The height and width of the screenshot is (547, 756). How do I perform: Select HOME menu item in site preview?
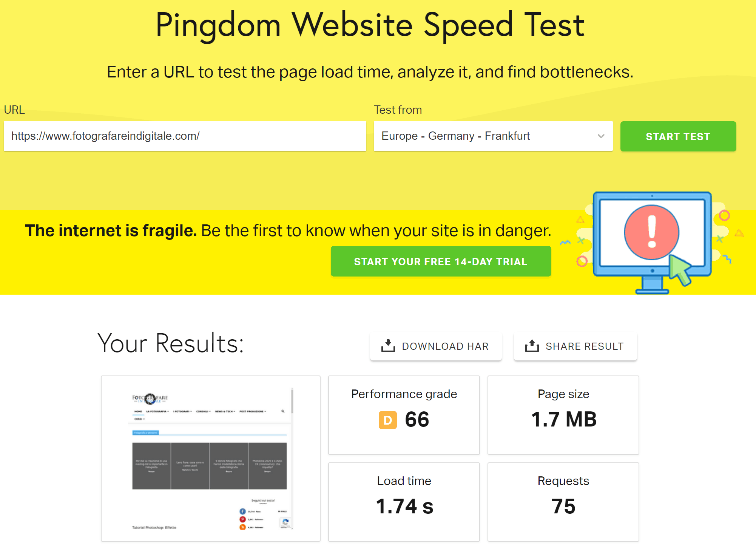click(x=138, y=411)
